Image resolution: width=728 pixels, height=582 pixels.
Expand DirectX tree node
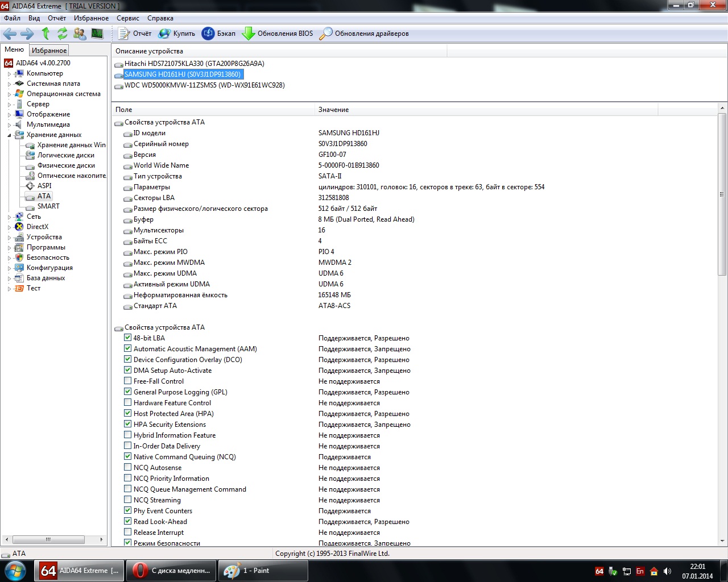9,227
